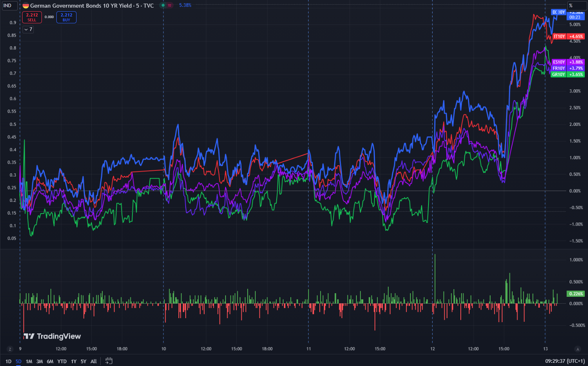Select the 5D time range
588x366 pixels.
tap(19, 361)
